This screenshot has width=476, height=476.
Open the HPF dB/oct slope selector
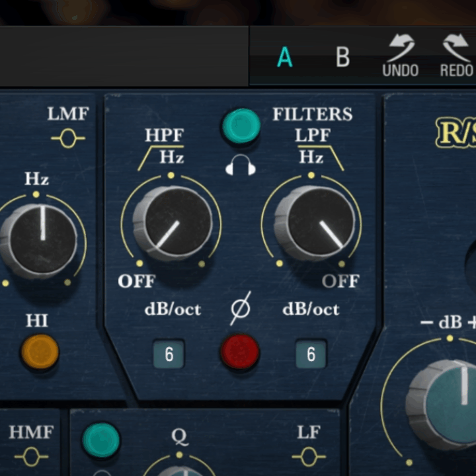coord(169,354)
